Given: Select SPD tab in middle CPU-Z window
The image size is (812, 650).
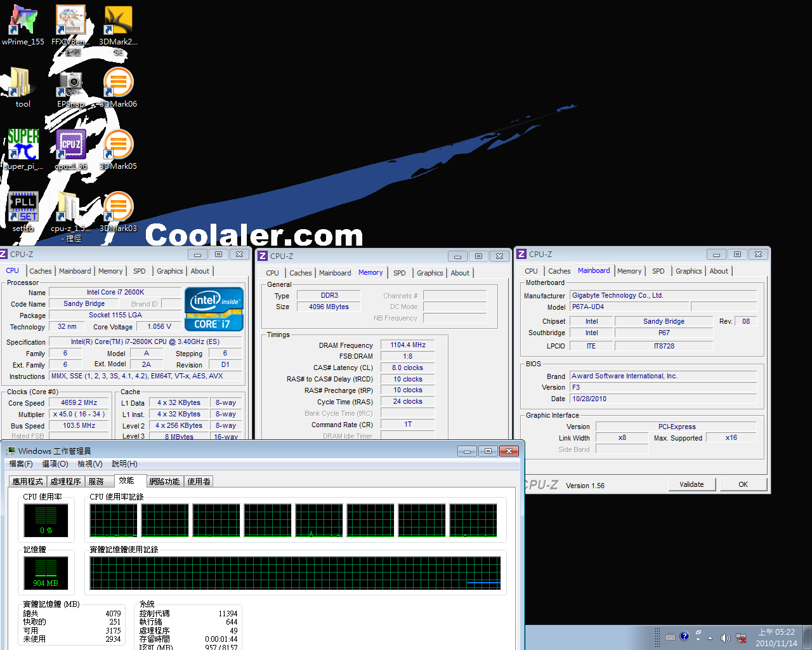Looking at the screenshot, I should coord(400,273).
